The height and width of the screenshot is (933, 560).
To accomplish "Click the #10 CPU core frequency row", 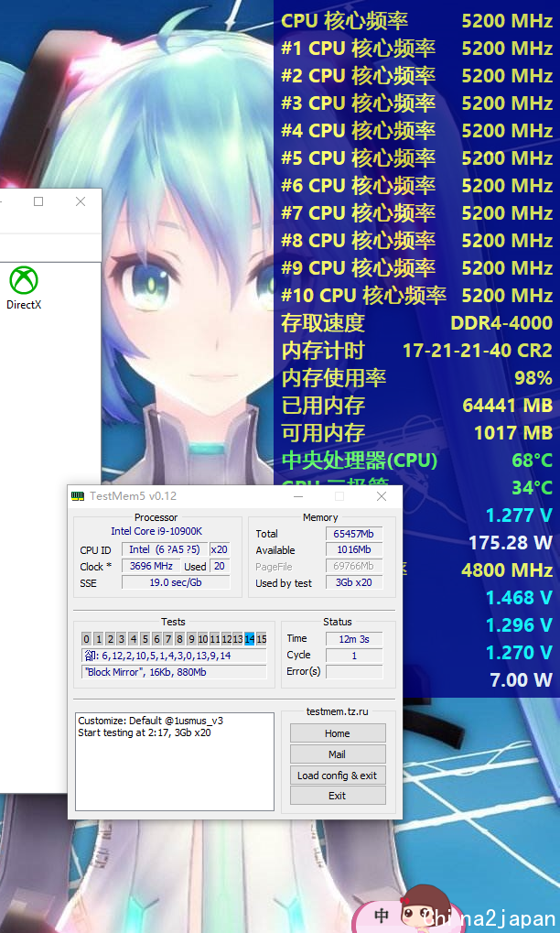I will click(x=416, y=296).
